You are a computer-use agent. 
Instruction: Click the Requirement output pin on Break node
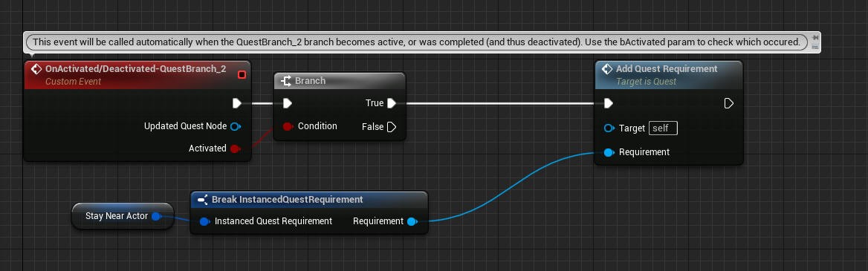coord(411,222)
